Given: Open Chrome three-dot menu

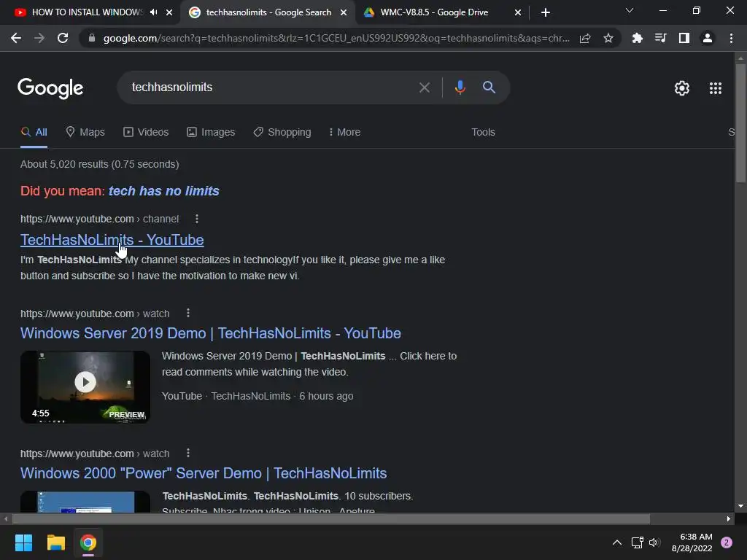Looking at the screenshot, I should coord(731,38).
